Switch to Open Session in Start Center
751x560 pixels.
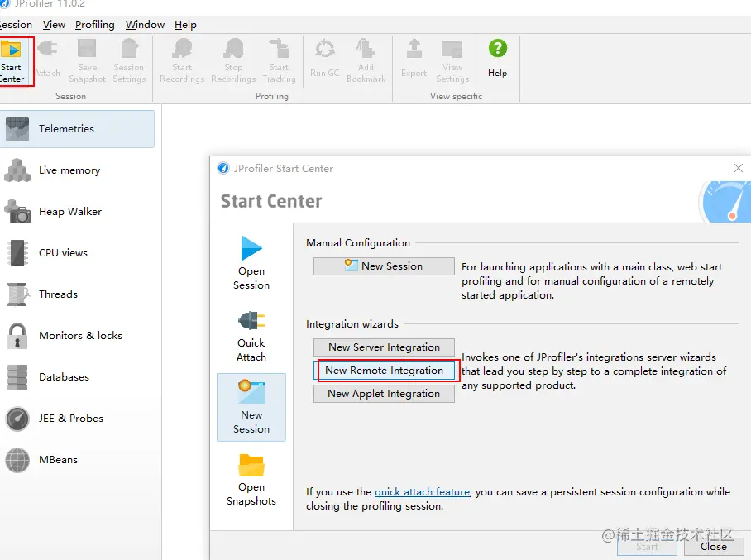tap(251, 263)
